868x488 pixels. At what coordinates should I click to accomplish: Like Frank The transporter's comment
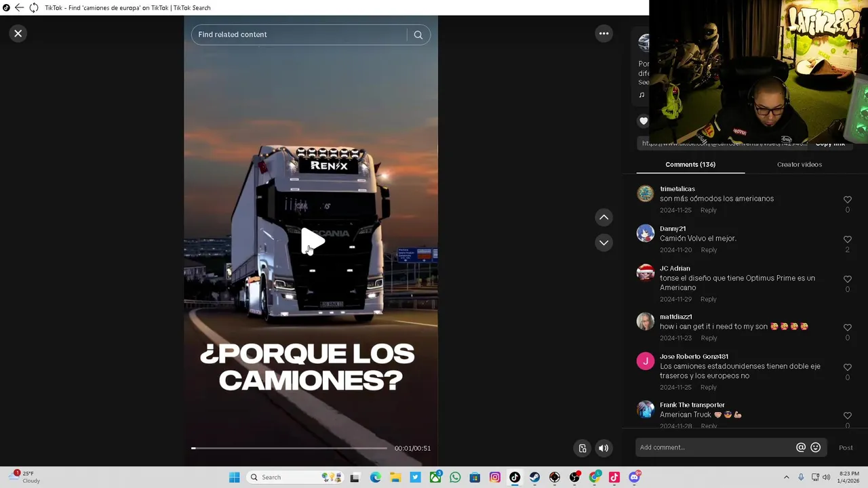[x=847, y=415]
